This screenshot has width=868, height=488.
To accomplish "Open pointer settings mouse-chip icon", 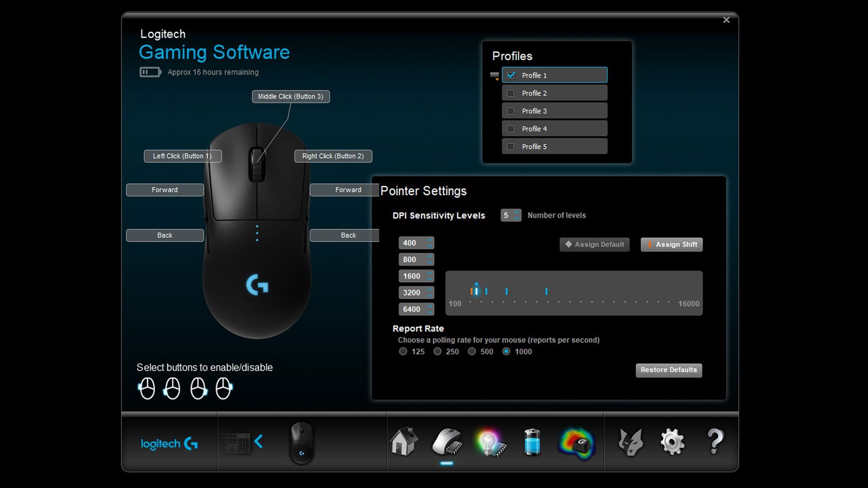I will click(447, 442).
